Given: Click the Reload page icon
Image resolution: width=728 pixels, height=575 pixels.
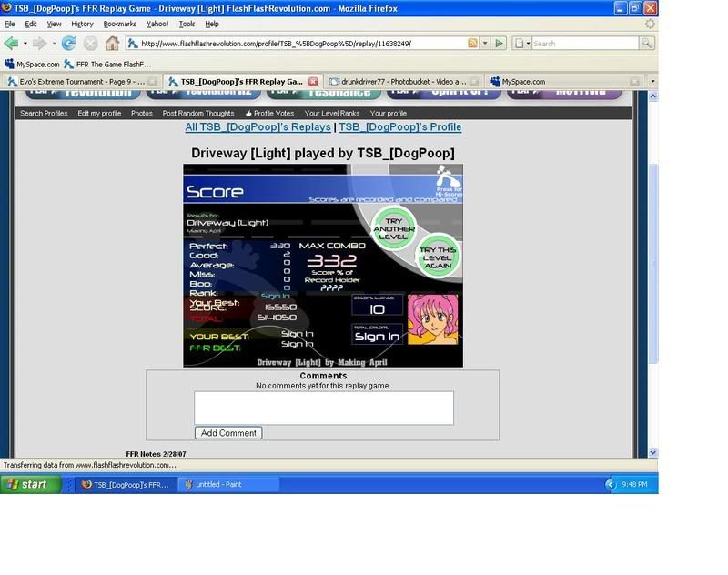Looking at the screenshot, I should tap(69, 43).
